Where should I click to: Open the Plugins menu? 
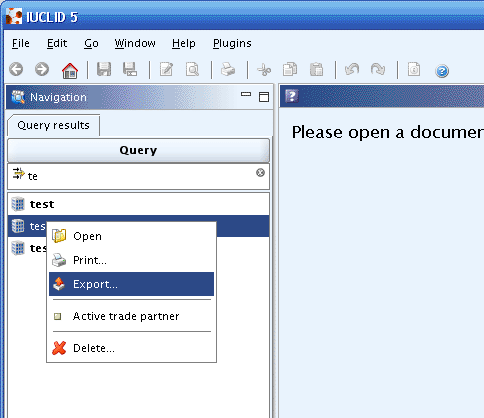(232, 43)
